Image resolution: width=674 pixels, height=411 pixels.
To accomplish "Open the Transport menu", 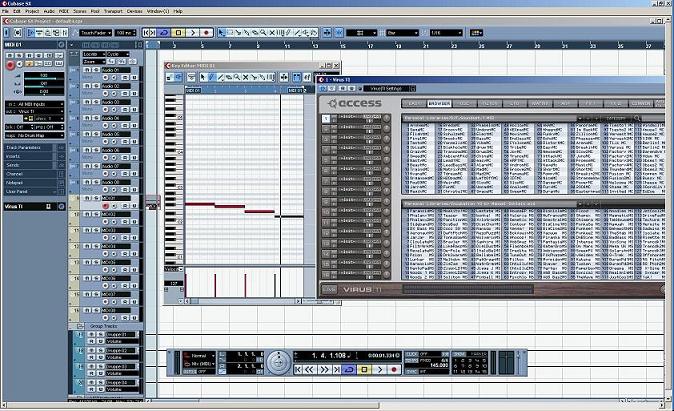I will pyautogui.click(x=113, y=11).
